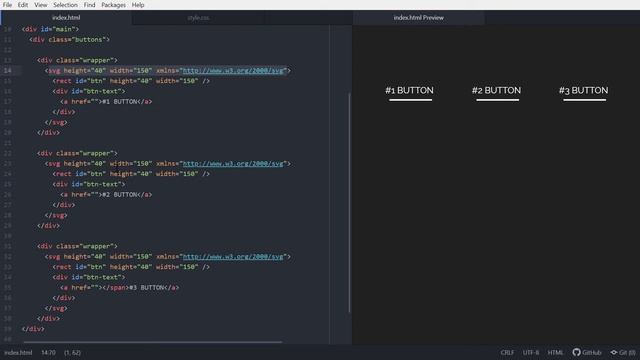
Task: Open the Selection menu
Action: pyautogui.click(x=65, y=5)
